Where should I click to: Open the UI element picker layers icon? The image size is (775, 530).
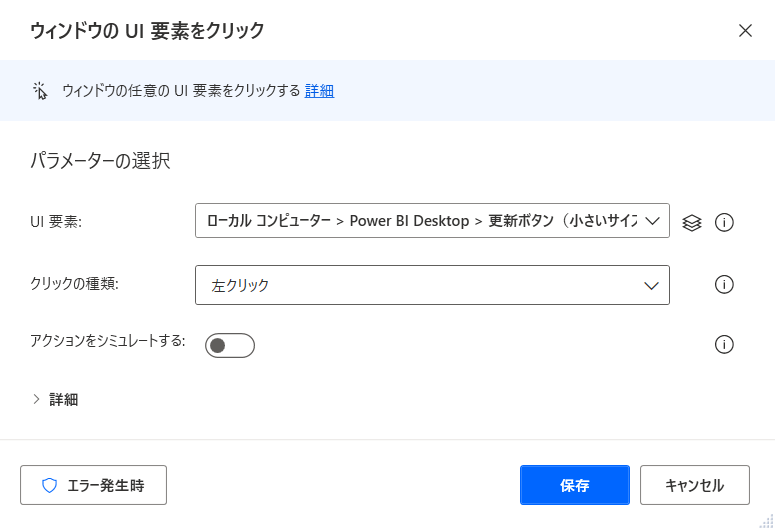pyautogui.click(x=692, y=222)
